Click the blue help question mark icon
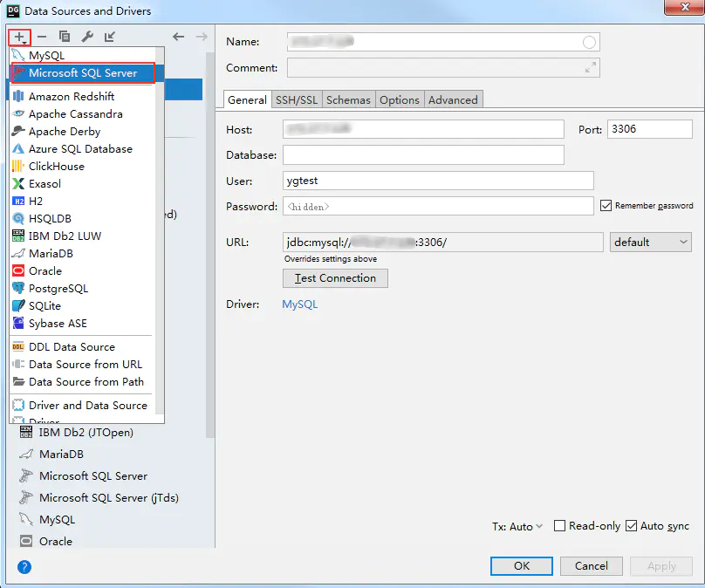The width and height of the screenshot is (705, 588). point(24,567)
